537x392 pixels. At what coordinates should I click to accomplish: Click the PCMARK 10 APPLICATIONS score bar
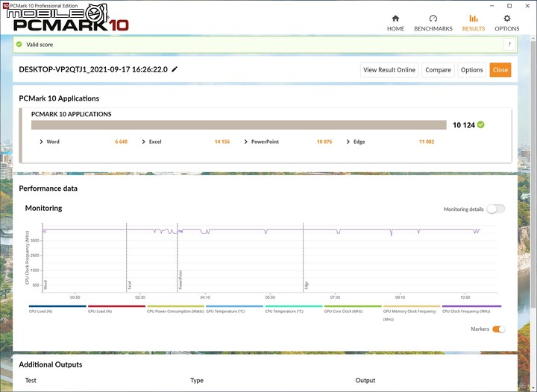point(239,125)
